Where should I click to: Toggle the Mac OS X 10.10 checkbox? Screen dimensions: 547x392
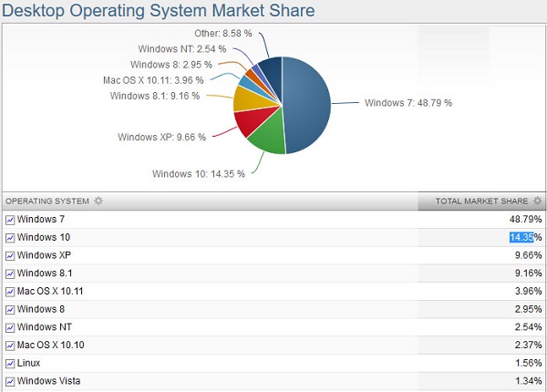tap(10, 346)
